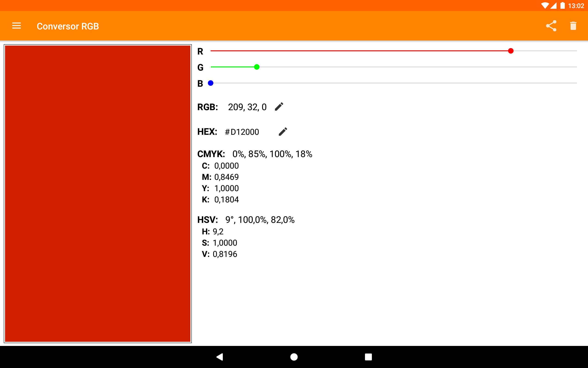588x368 pixels.
Task: Tap Android back button
Action: (x=220, y=357)
